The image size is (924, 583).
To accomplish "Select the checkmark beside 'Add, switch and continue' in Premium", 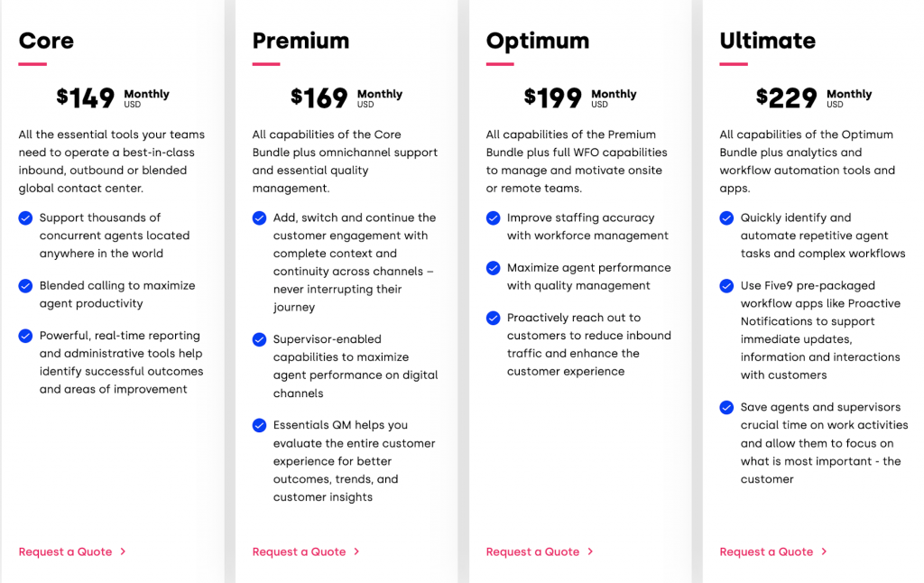I will (258, 217).
